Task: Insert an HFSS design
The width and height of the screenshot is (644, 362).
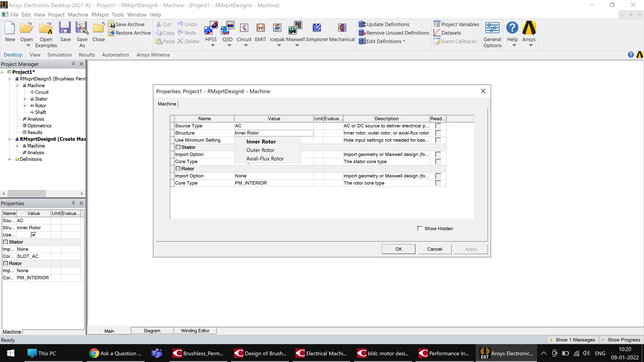Action: (211, 32)
